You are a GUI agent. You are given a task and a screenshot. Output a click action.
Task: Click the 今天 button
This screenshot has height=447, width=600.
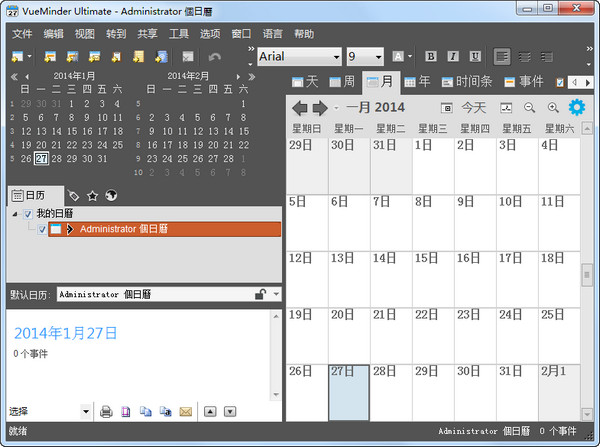[473, 107]
